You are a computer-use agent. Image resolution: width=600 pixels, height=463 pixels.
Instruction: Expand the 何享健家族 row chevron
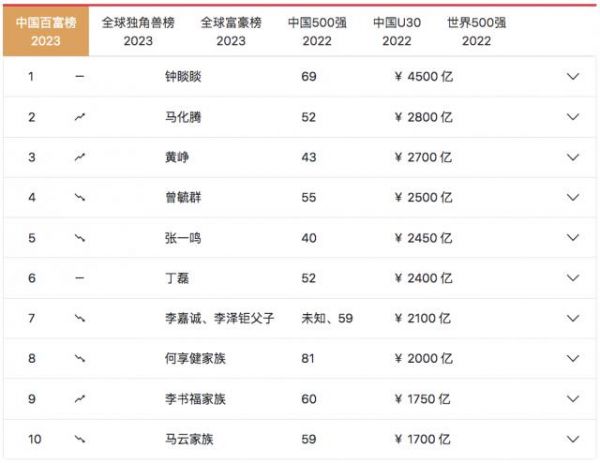573,359
